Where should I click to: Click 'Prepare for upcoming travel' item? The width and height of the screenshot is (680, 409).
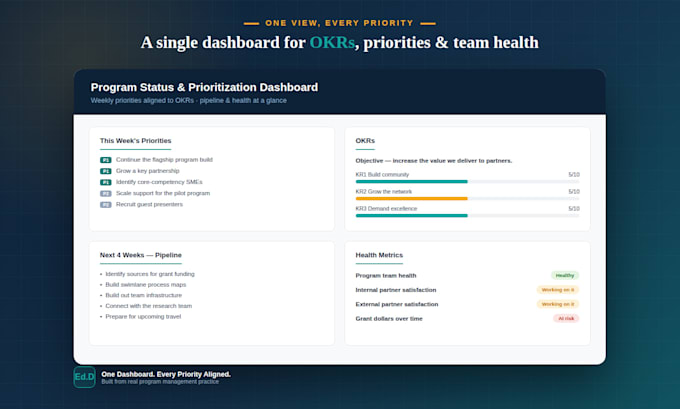pos(143,317)
